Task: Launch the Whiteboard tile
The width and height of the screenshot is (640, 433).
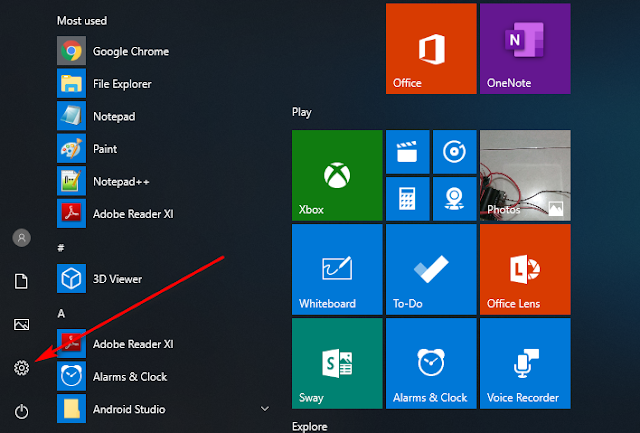Action: point(337,269)
